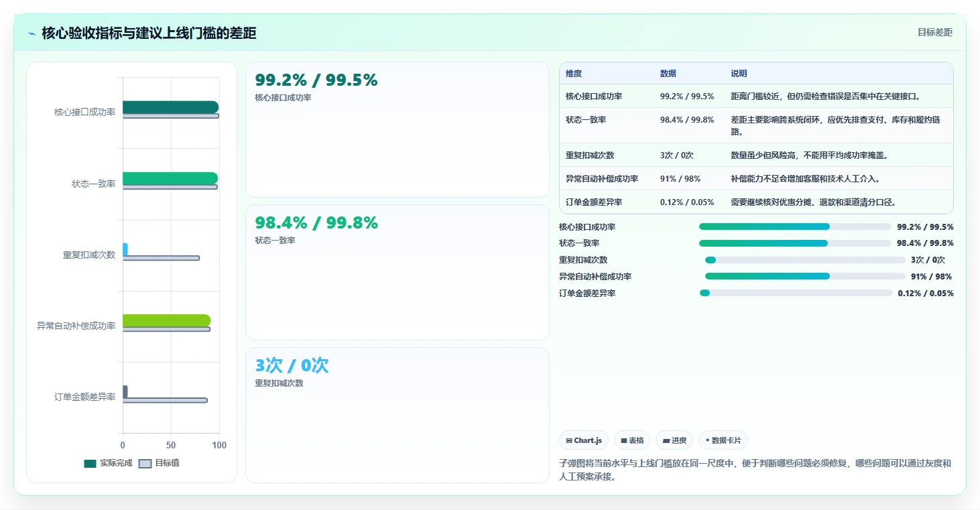The image size is (980, 510).
Task: Click the pulse icon beside the panel title
Action: pos(32,34)
